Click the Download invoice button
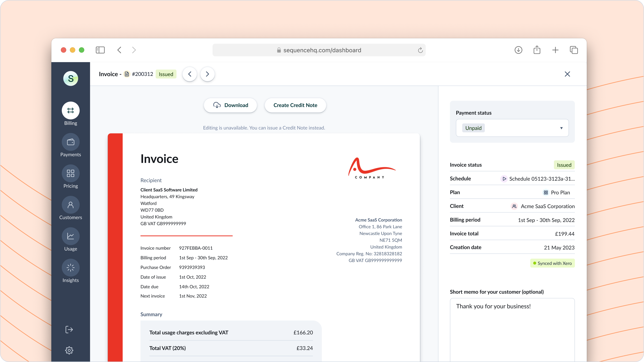The width and height of the screenshot is (644, 362). click(x=231, y=105)
